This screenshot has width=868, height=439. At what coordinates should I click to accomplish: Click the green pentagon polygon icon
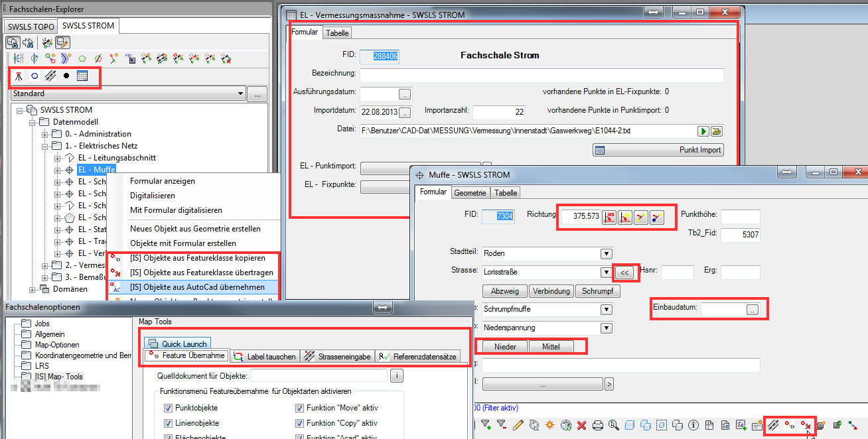pos(82,59)
